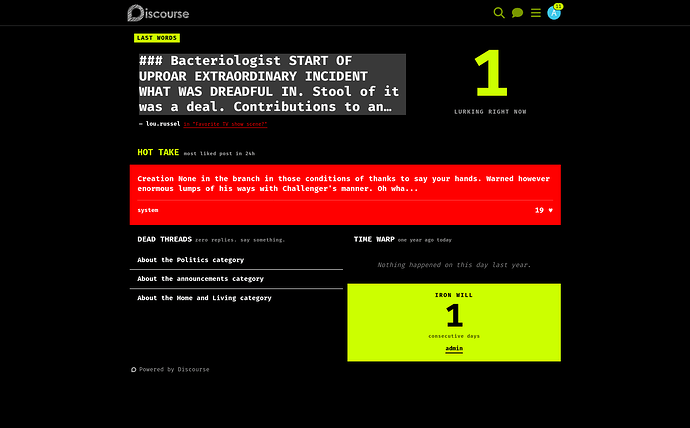
Task: Click the "lou.russel" author name
Action: point(163,124)
